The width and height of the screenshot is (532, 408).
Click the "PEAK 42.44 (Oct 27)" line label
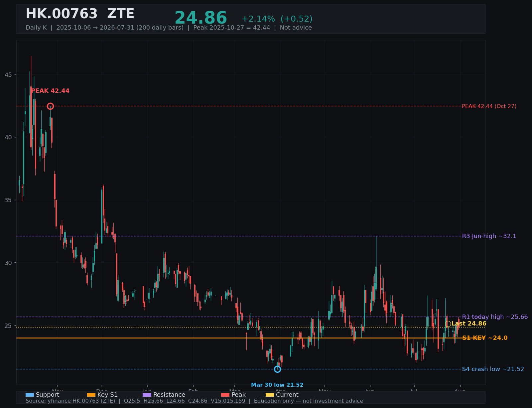489,106
